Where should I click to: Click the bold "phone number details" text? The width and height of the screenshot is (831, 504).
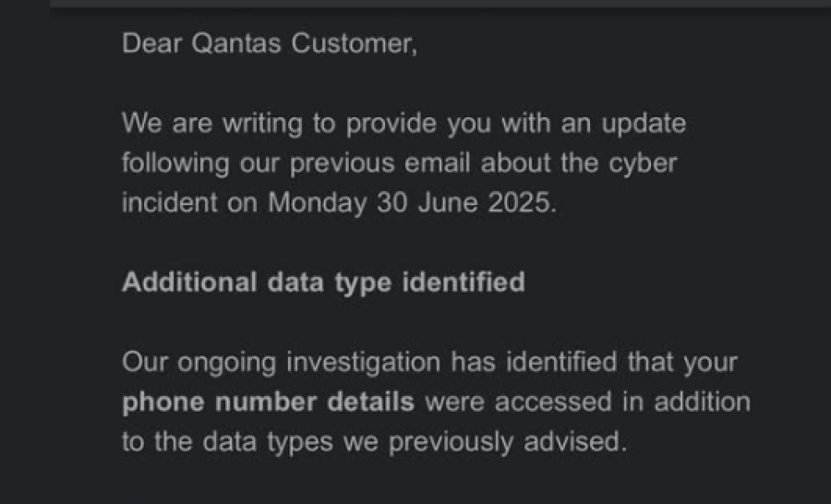click(x=269, y=402)
